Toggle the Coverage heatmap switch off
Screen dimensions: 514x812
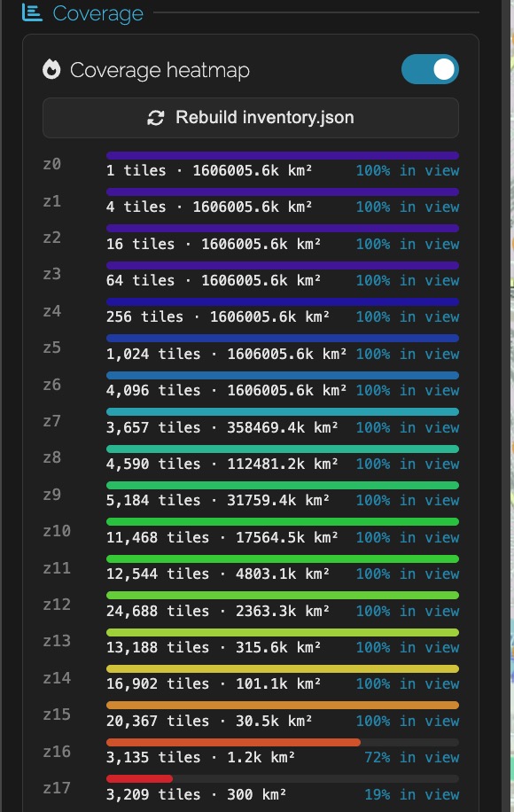click(430, 69)
